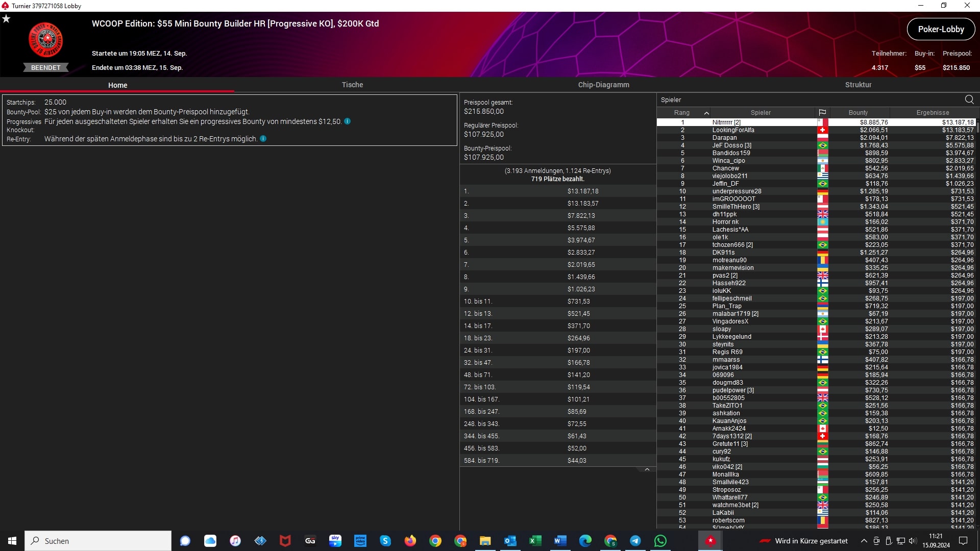The width and height of the screenshot is (980, 551).
Task: Click the info icon next to Progressives Knockout
Action: tap(347, 121)
